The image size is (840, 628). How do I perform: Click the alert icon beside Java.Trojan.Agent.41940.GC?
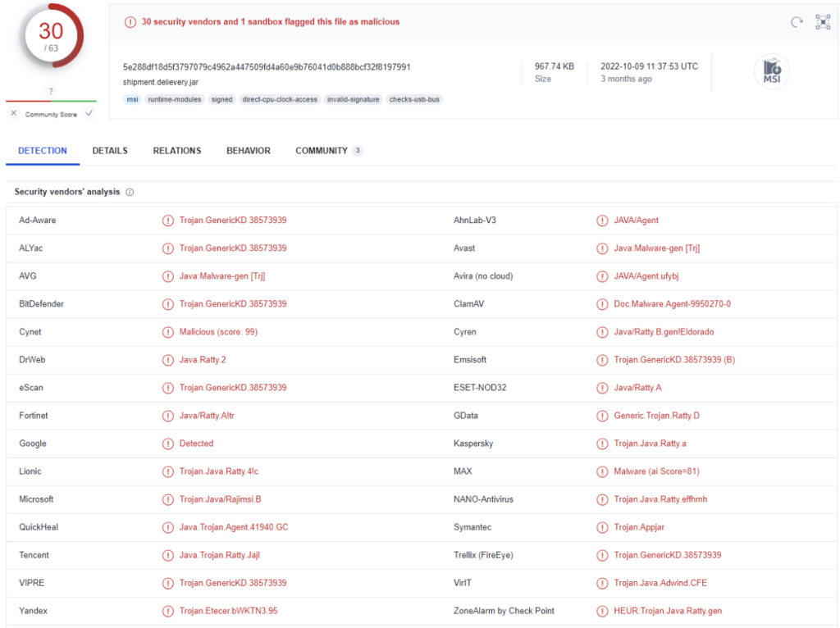(167, 527)
